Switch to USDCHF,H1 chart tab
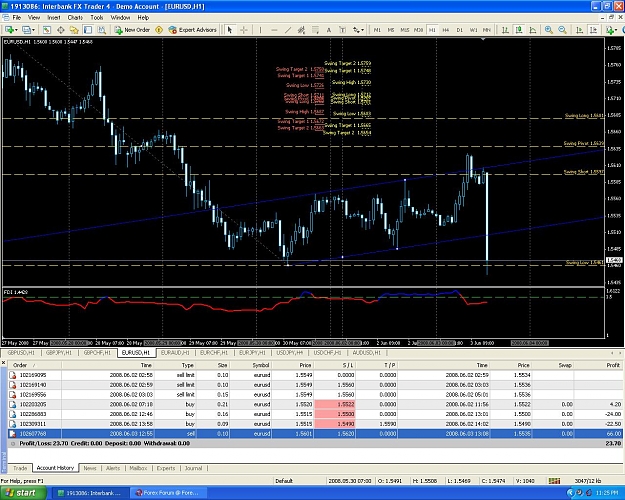625x500 pixels. click(x=327, y=353)
